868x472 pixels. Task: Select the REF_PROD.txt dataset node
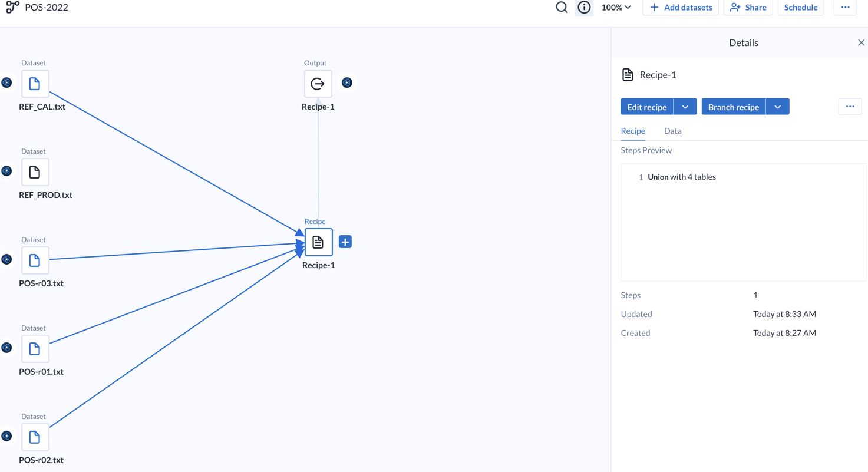35,172
